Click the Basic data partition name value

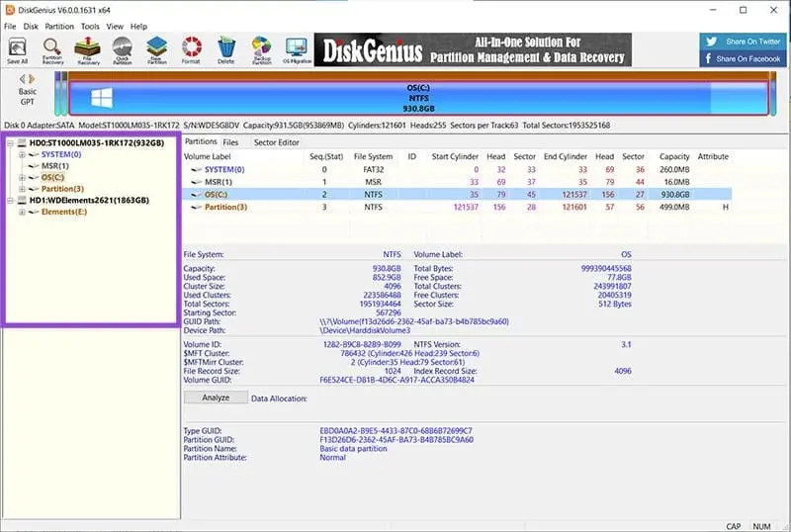pos(353,449)
